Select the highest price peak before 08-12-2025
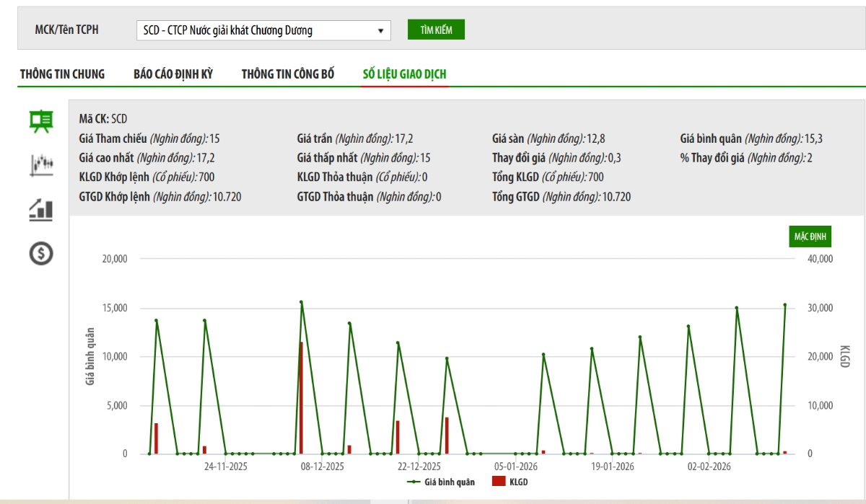 (x=301, y=302)
